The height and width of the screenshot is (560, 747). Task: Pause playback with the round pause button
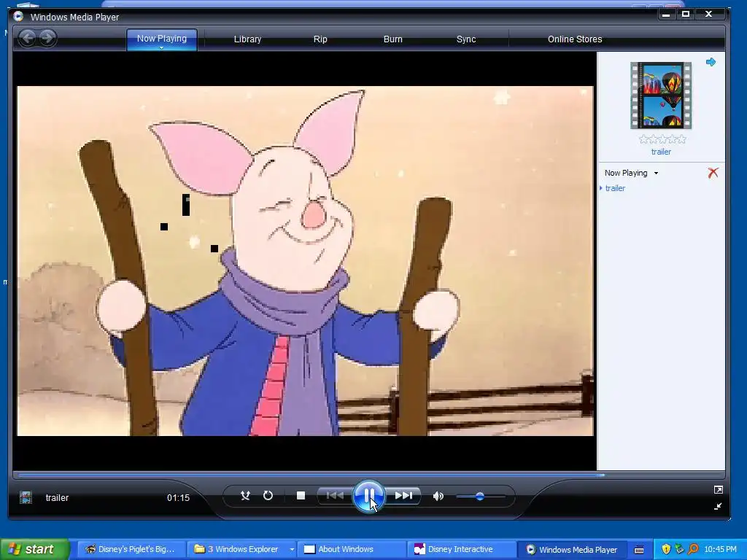pyautogui.click(x=368, y=496)
